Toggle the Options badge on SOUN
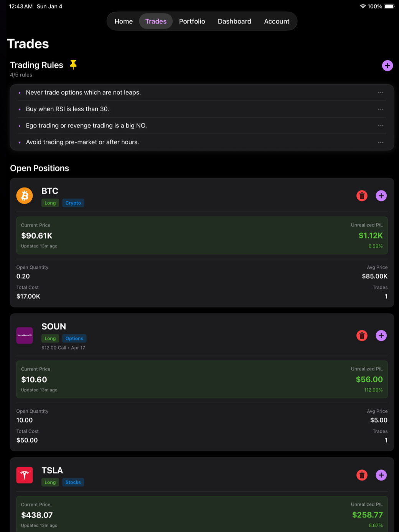Viewport: 399px width, 532px height. point(74,338)
